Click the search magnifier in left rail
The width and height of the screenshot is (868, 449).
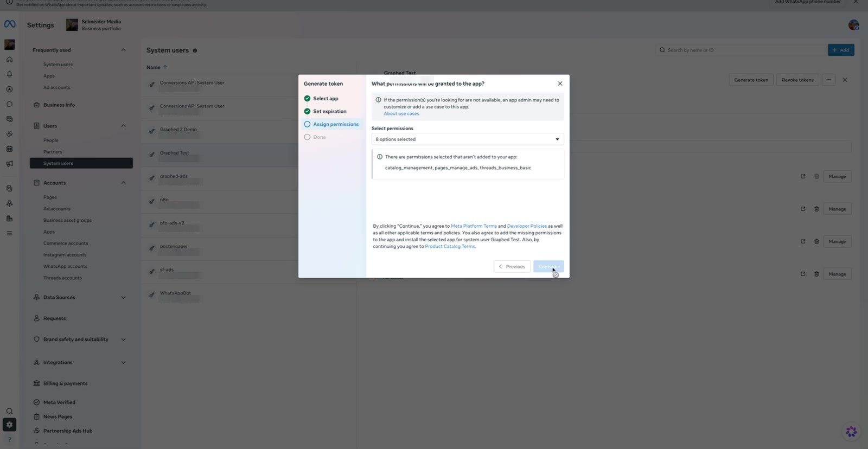(x=9, y=411)
